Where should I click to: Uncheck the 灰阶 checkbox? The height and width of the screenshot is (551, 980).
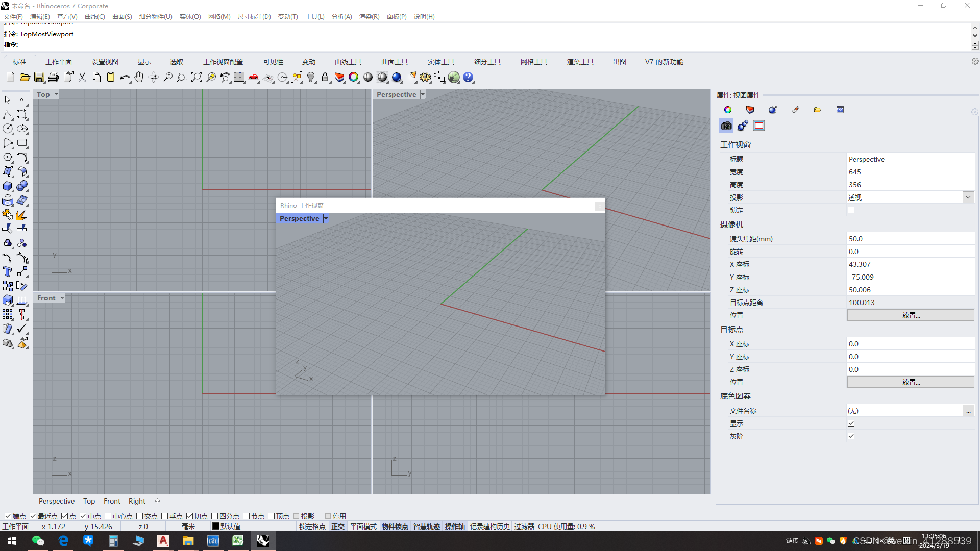point(851,436)
